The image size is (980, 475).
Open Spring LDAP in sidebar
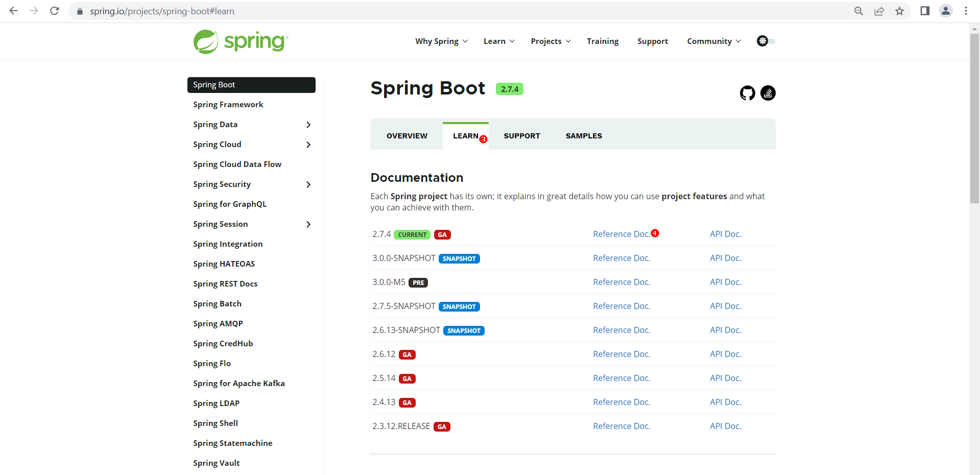[x=216, y=403]
